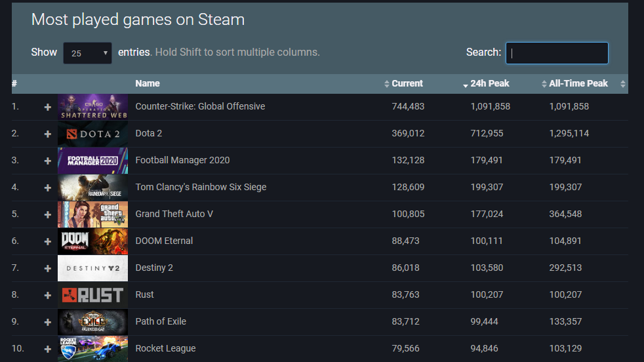Sort by the # rank column header
Screen dimensions: 644x362
click(x=14, y=83)
